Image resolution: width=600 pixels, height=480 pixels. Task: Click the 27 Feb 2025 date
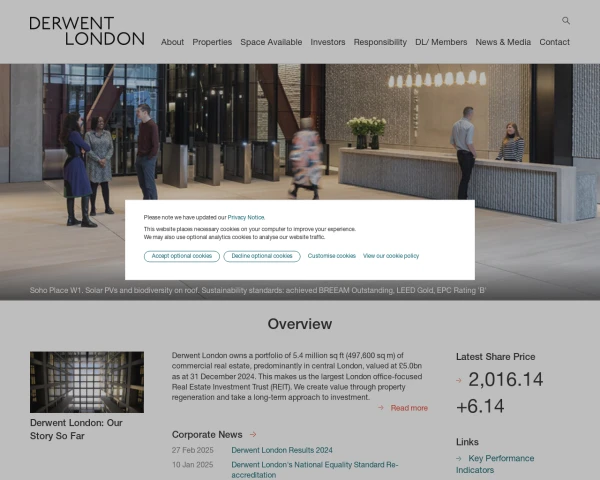pyautogui.click(x=192, y=450)
